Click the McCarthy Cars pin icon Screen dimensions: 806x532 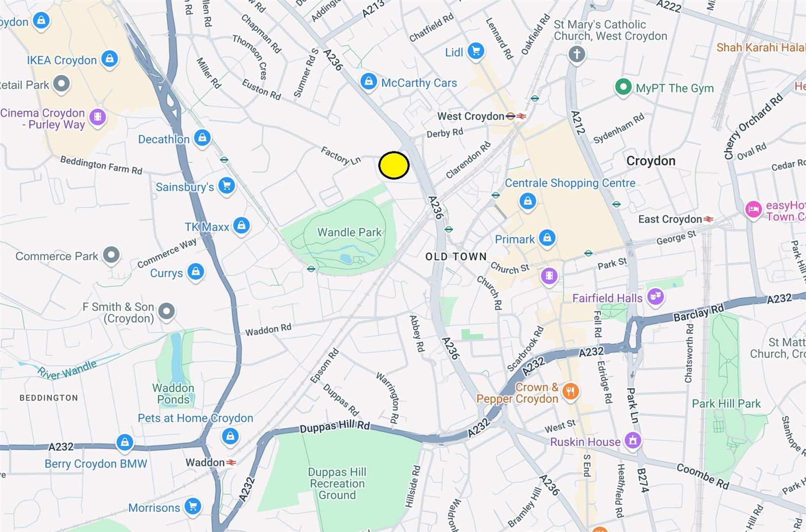pos(368,82)
